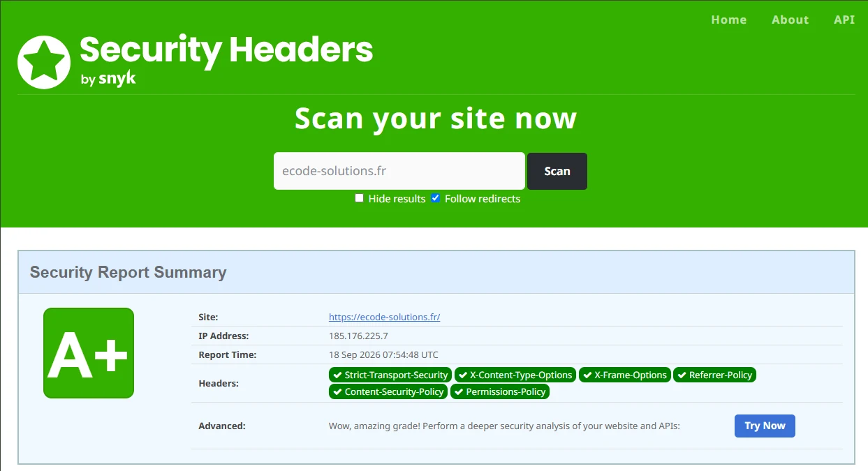Click the 'by snyk' logo text
This screenshot has width=868, height=471.
[108, 79]
